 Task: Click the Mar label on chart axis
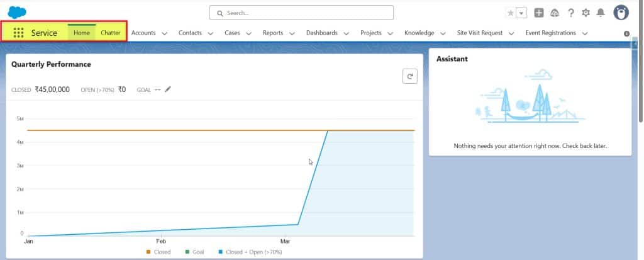tap(285, 241)
